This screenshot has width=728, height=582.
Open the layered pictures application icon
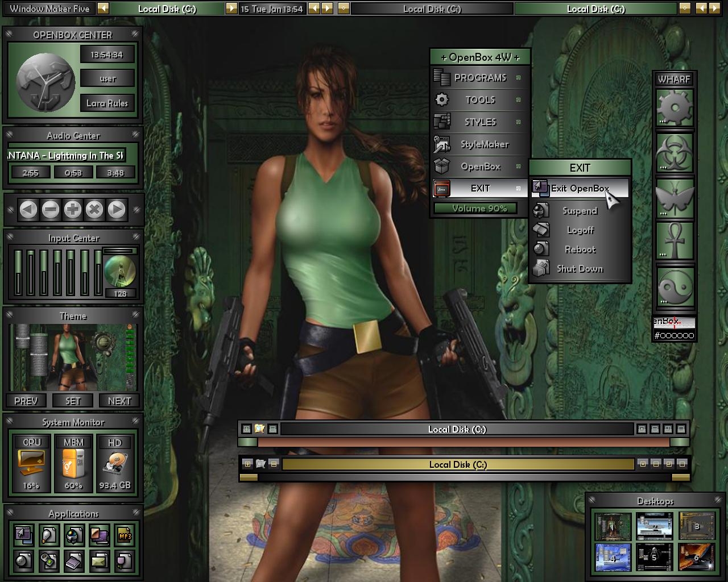pos(99,535)
